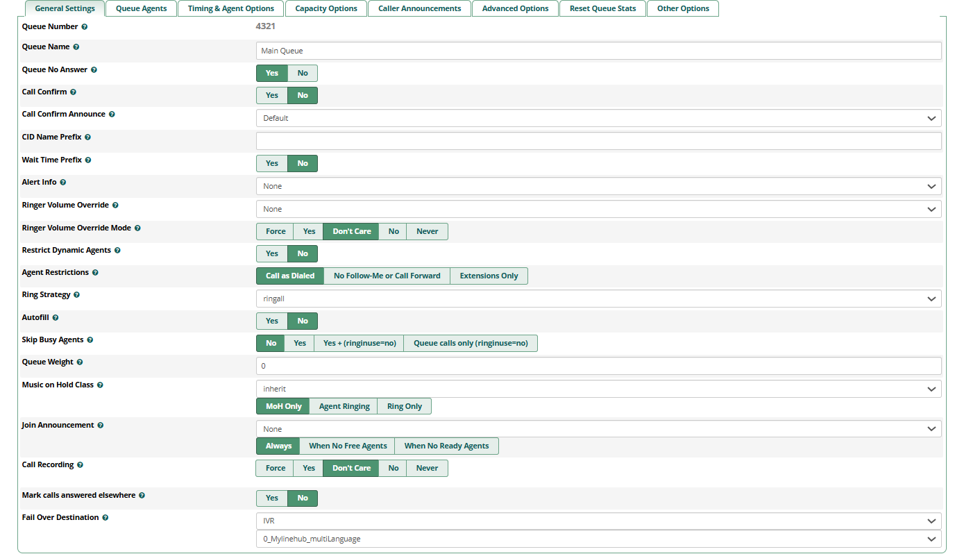Expand the Alert Info dropdown

599,186
